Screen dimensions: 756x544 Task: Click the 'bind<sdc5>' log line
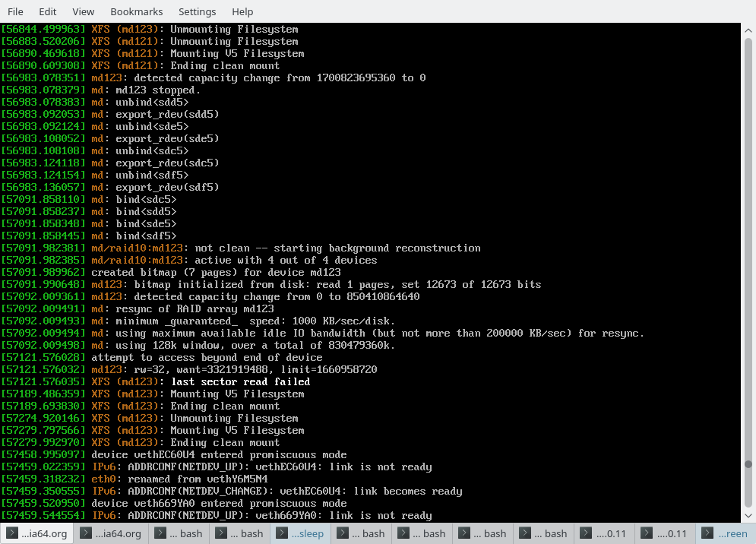pyautogui.click(x=89, y=200)
